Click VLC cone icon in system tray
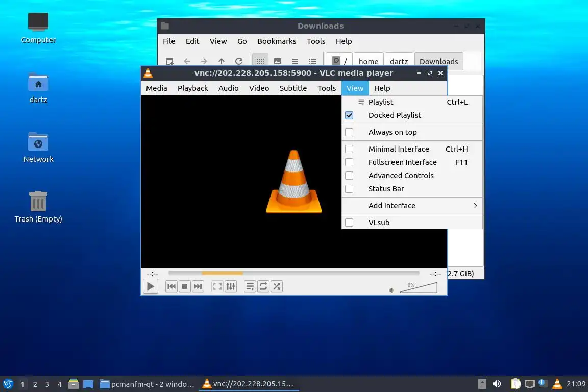 557,384
